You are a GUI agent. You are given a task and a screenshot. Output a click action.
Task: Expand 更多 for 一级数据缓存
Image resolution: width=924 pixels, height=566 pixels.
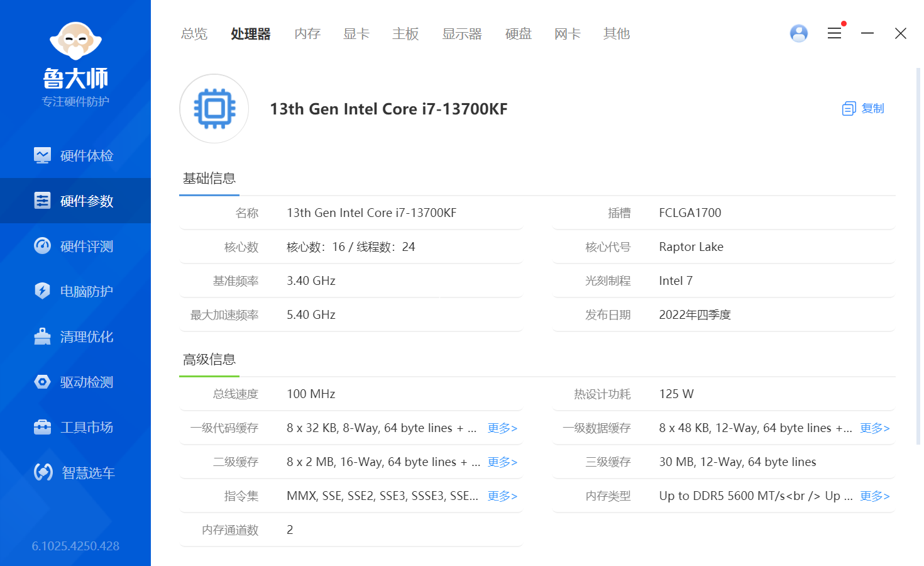click(x=874, y=428)
